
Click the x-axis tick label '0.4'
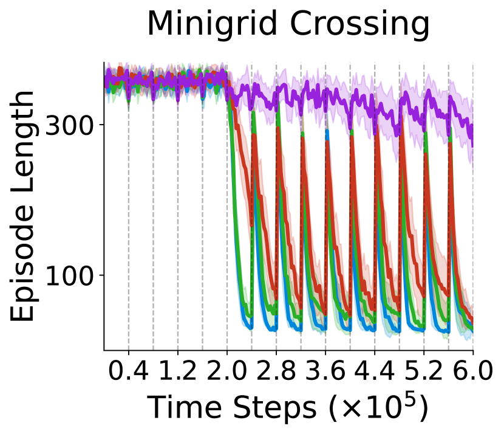point(128,371)
